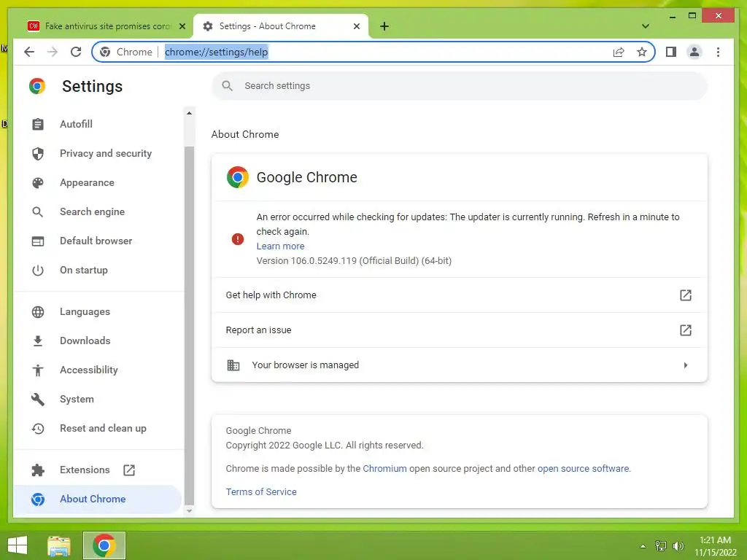Image resolution: width=747 pixels, height=560 pixels.
Task: Open the taskbar clock and date
Action: click(715, 546)
